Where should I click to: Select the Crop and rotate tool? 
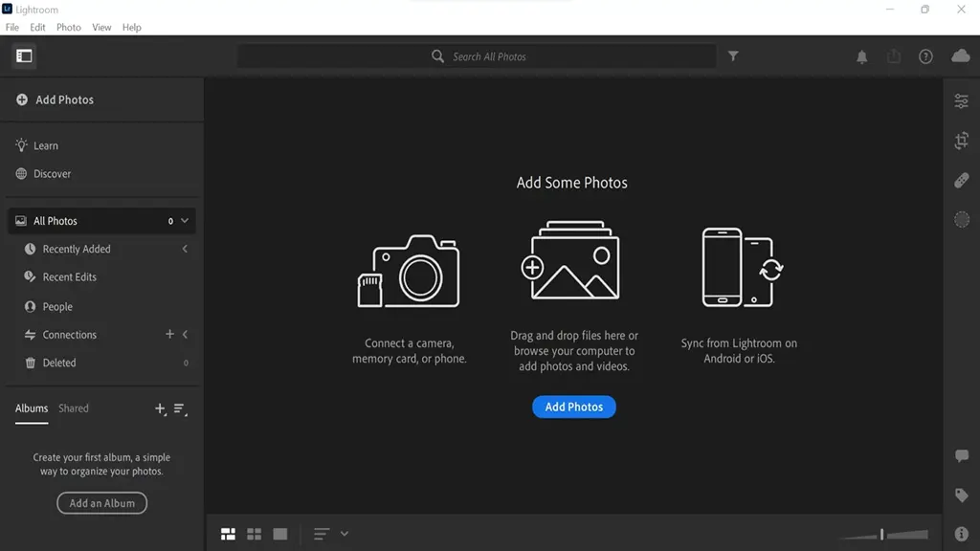(961, 141)
